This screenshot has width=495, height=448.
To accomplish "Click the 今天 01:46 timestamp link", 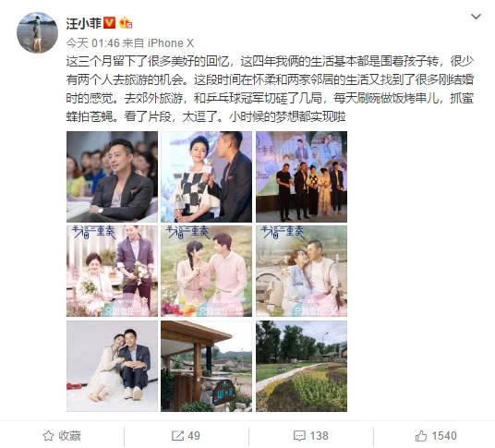I will pyautogui.click(x=93, y=43).
